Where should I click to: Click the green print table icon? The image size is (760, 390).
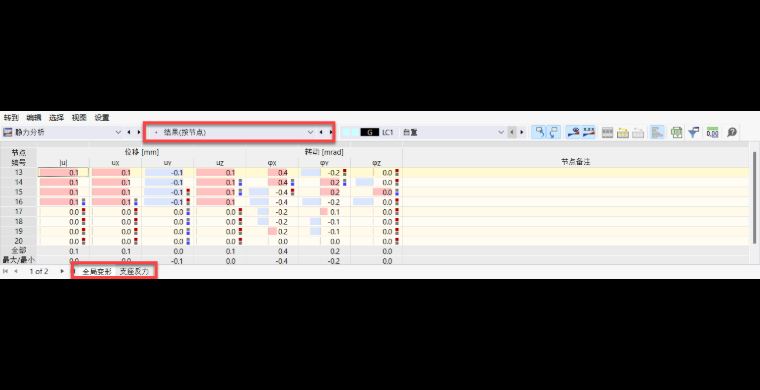[677, 132]
